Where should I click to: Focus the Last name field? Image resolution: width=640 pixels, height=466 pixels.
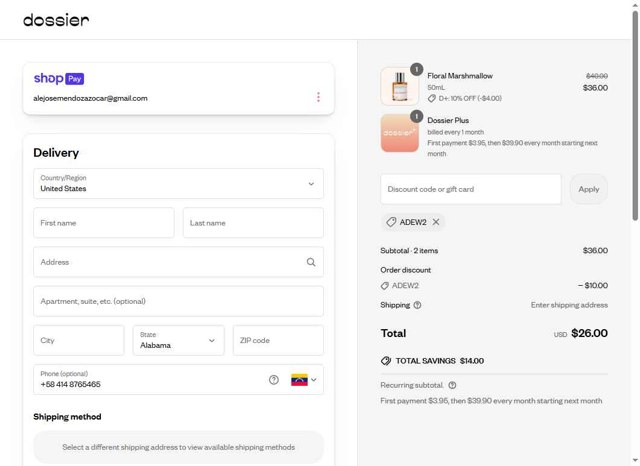click(x=253, y=223)
